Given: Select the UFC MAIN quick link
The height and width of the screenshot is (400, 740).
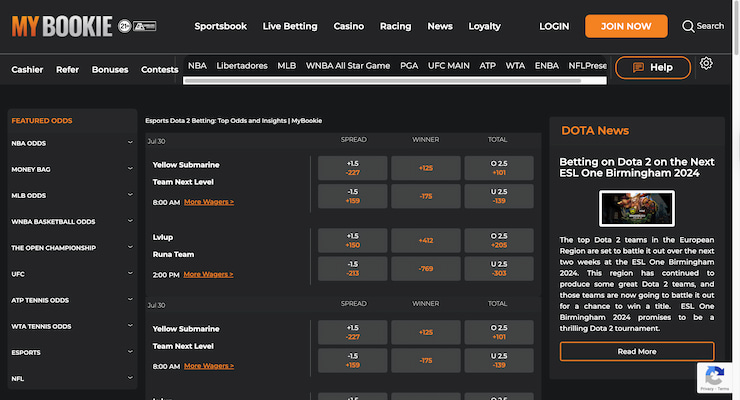Looking at the screenshot, I should pyautogui.click(x=448, y=66).
